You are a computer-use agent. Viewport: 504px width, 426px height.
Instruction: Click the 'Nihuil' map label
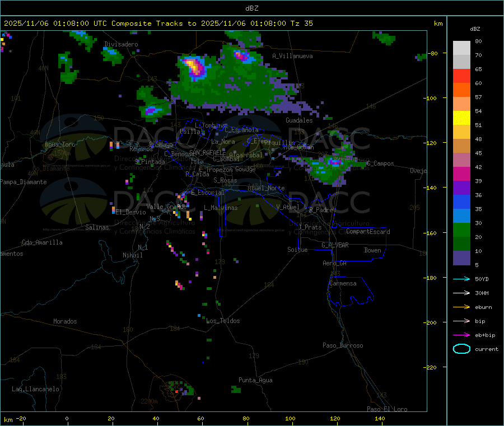click(x=133, y=255)
